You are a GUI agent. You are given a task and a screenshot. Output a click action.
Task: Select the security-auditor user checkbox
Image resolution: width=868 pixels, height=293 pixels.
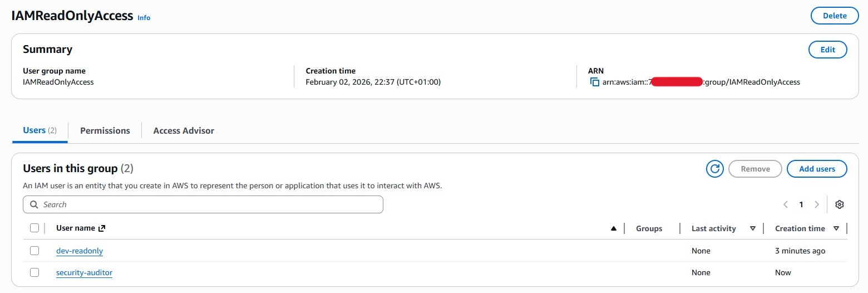tap(34, 272)
